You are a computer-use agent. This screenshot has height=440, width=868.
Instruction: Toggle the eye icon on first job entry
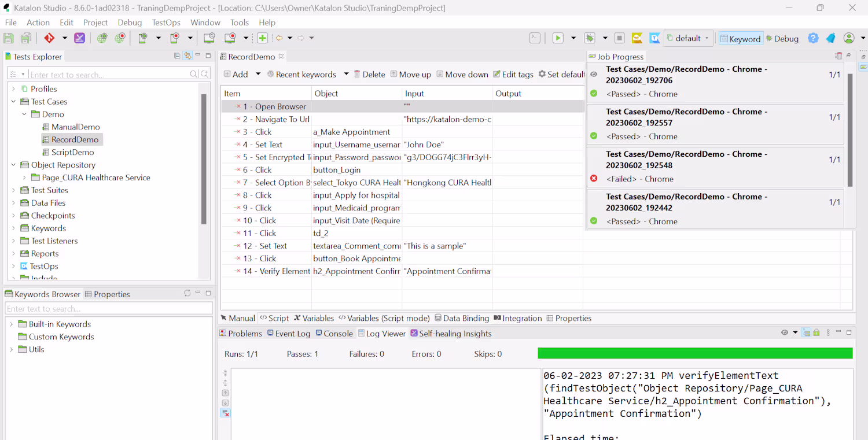pyautogui.click(x=594, y=75)
